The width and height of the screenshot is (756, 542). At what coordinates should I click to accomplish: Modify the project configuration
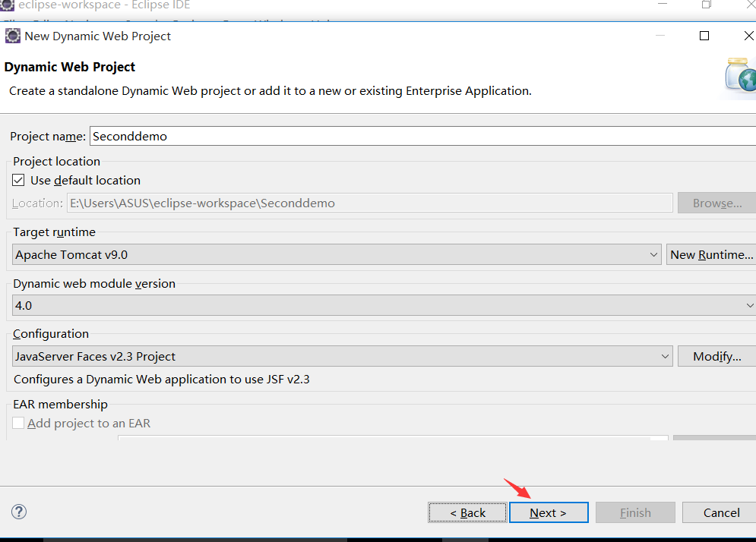click(717, 356)
